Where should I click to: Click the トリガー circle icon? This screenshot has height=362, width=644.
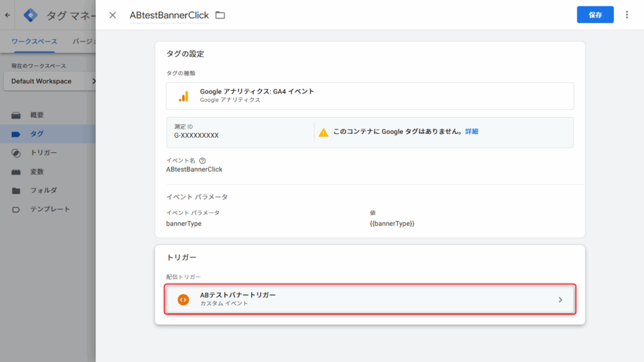[x=16, y=153]
